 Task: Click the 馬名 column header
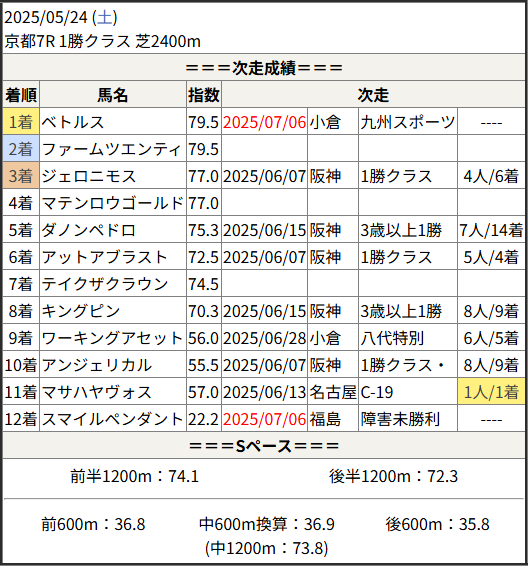coord(113,95)
